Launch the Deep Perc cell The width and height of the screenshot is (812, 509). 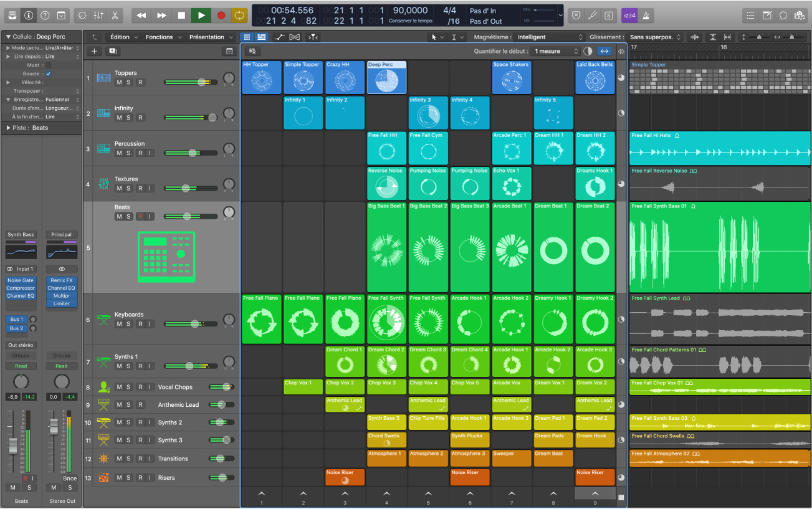386,77
